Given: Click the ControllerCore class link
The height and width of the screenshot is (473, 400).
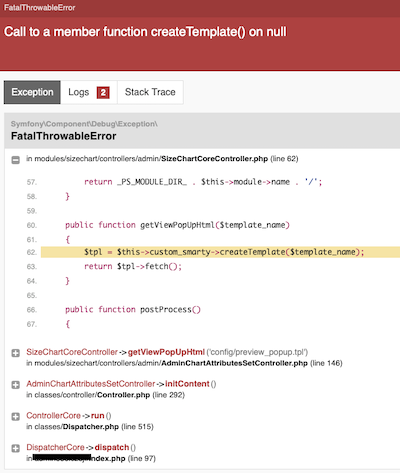Looking at the screenshot, I should coord(53,416).
